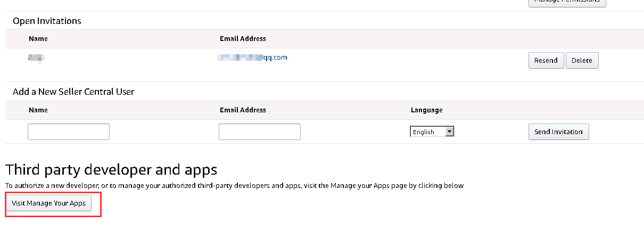Click the Resend invitation button
644x230 pixels.
tap(546, 61)
